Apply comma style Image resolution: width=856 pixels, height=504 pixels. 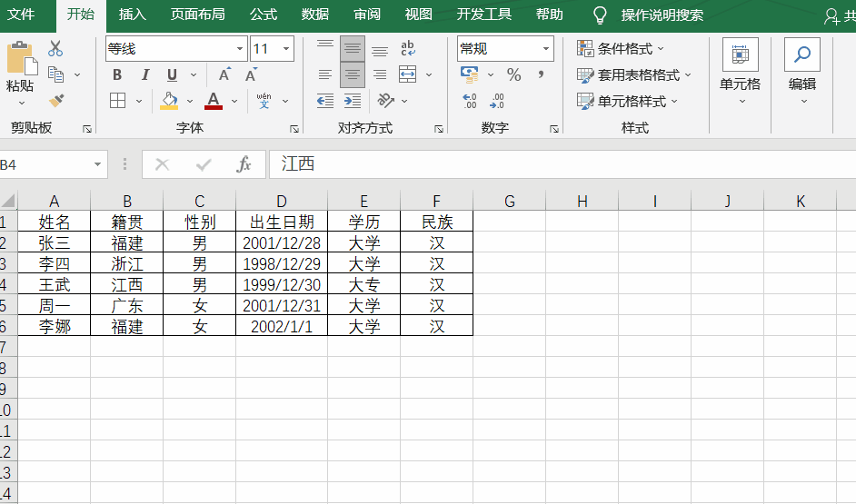click(x=541, y=74)
